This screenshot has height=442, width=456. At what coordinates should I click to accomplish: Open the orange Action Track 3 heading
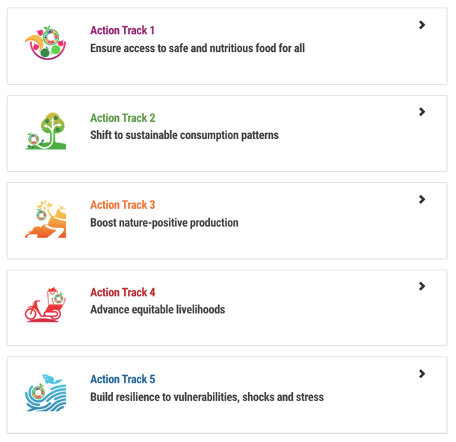point(123,205)
